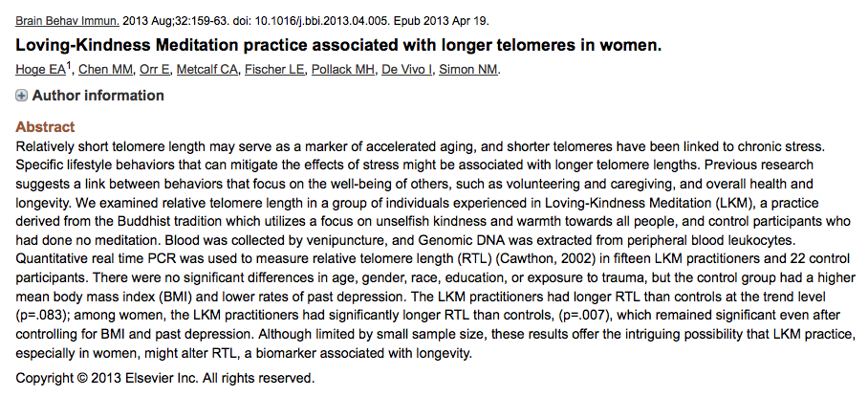The width and height of the screenshot is (868, 397).
Task: Select author De Vivo I
Action: 407,70
